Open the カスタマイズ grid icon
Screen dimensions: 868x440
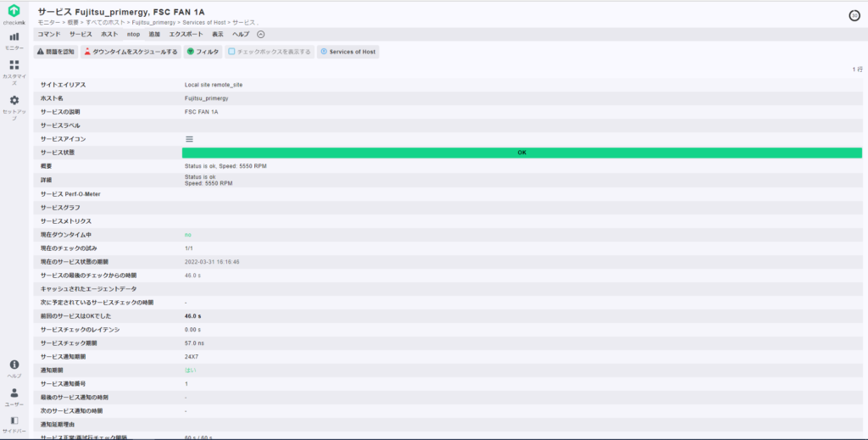tap(14, 64)
